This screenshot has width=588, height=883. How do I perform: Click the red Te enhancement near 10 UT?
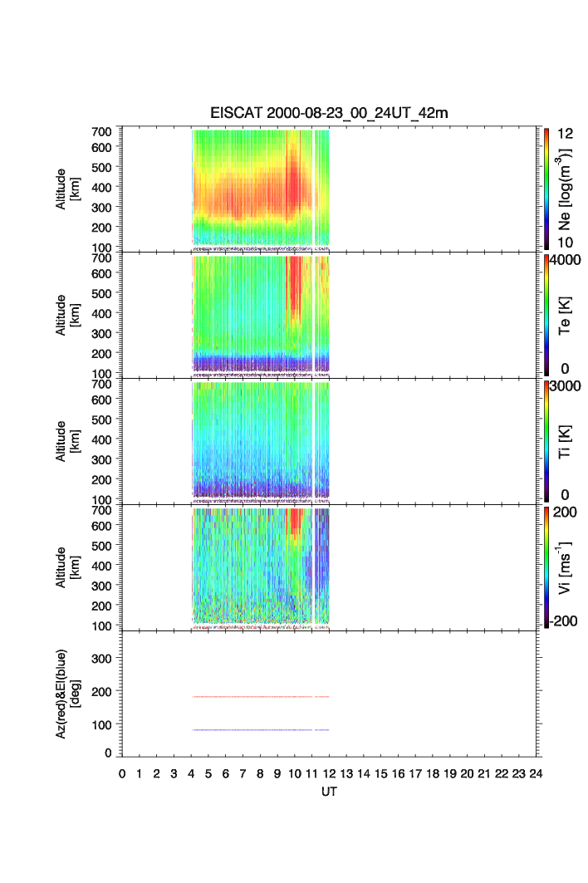pyautogui.click(x=295, y=291)
